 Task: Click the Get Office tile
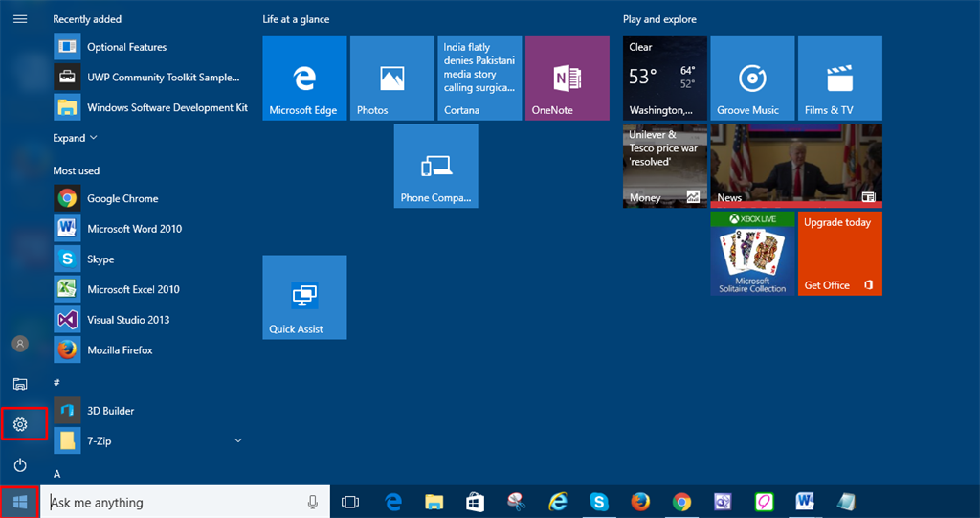point(839,254)
